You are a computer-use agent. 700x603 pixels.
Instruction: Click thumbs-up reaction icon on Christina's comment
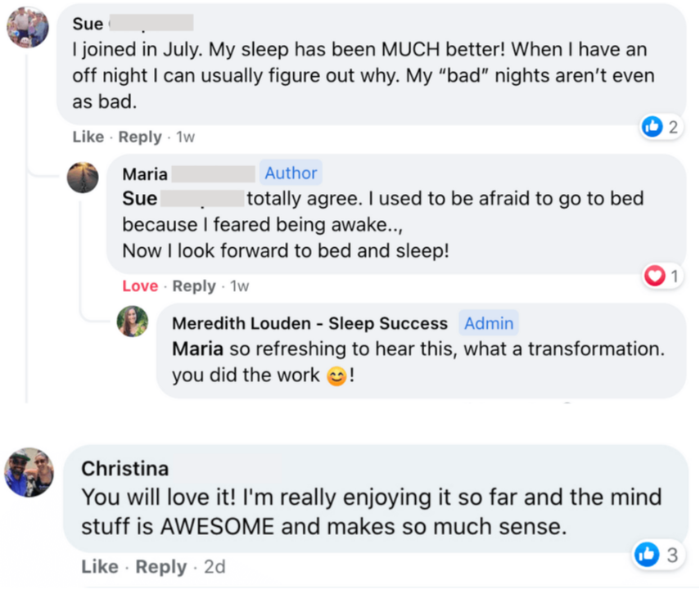click(646, 555)
